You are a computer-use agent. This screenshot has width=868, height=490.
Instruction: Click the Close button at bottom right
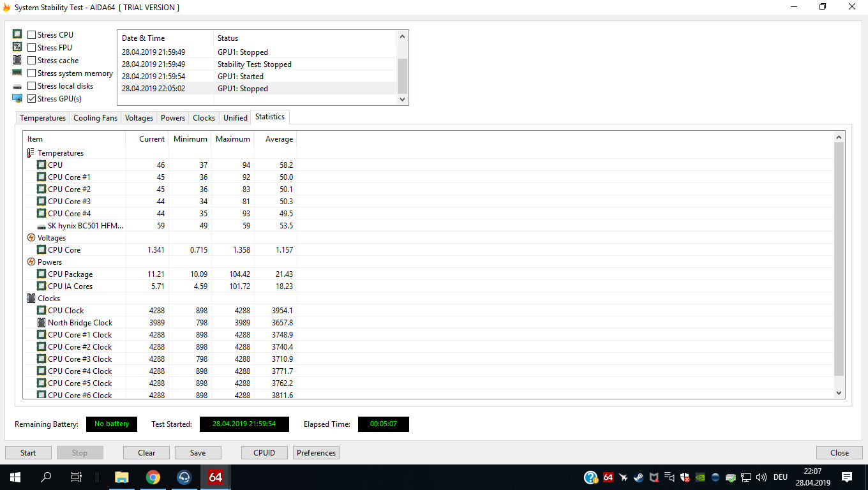pyautogui.click(x=839, y=453)
